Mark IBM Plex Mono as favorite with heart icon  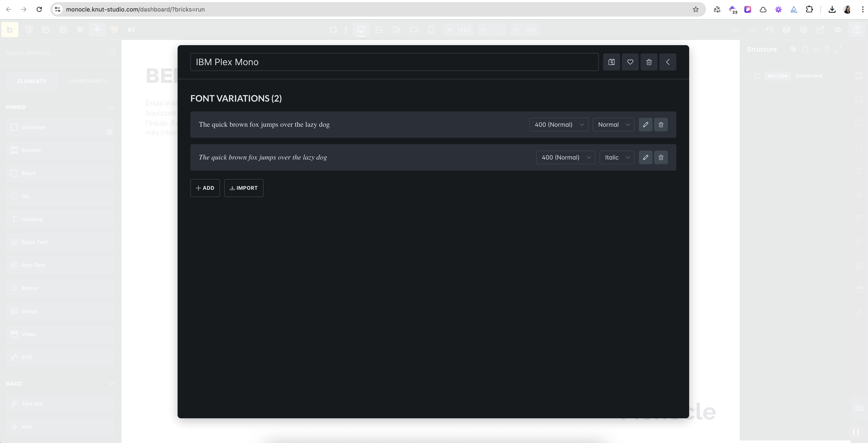[x=630, y=62]
